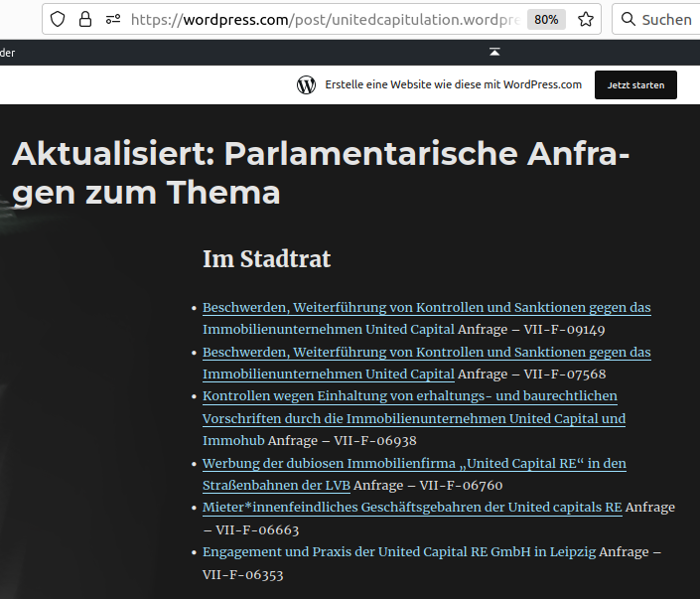700x599 pixels.
Task: Click the padlock site security icon
Action: coord(85,19)
